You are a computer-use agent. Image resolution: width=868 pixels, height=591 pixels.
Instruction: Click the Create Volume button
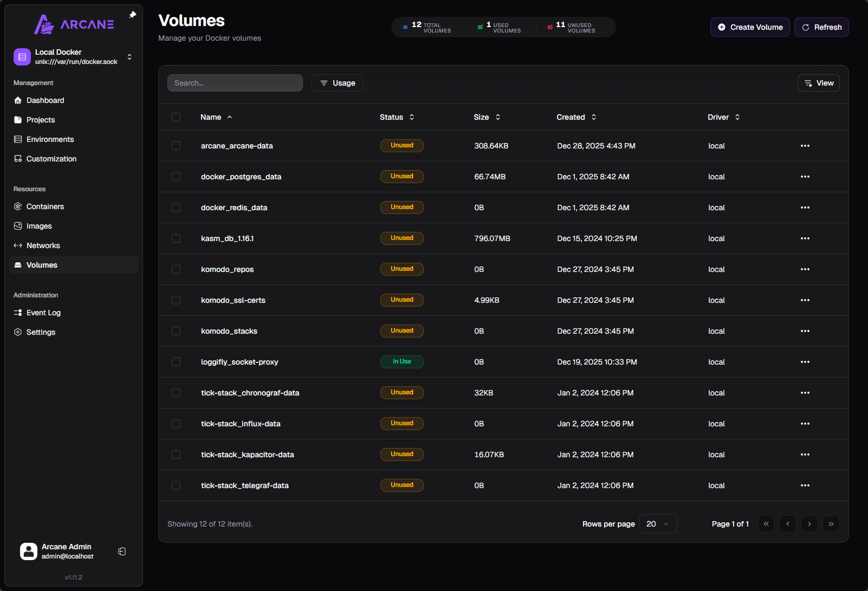coord(749,27)
